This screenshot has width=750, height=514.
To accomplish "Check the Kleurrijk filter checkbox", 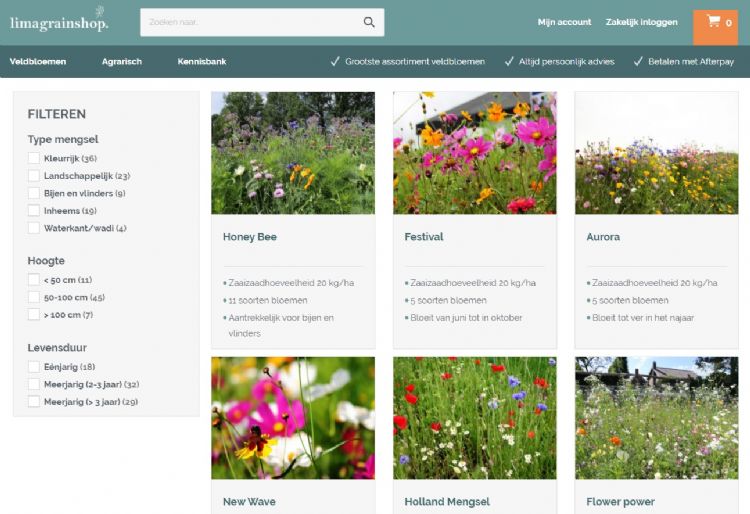I will (34, 158).
